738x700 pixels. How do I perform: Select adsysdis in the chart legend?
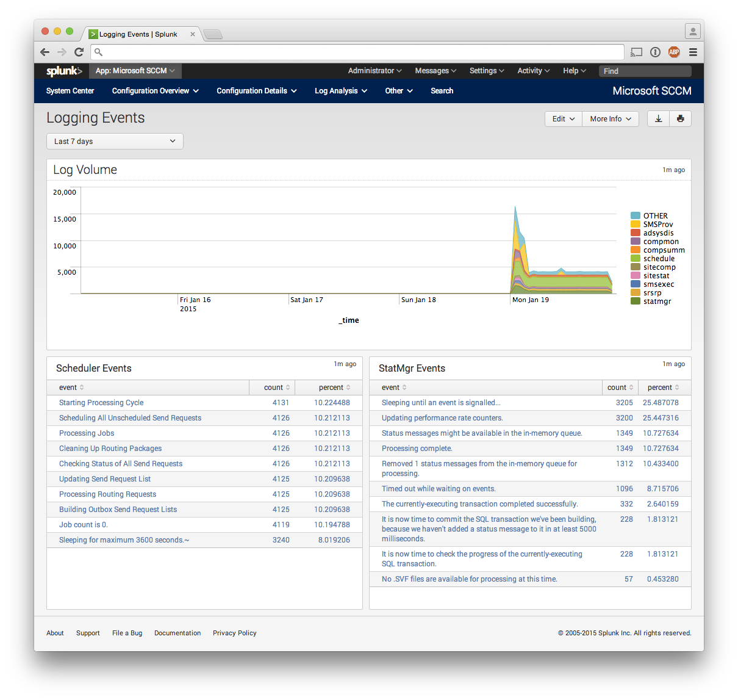tap(659, 233)
